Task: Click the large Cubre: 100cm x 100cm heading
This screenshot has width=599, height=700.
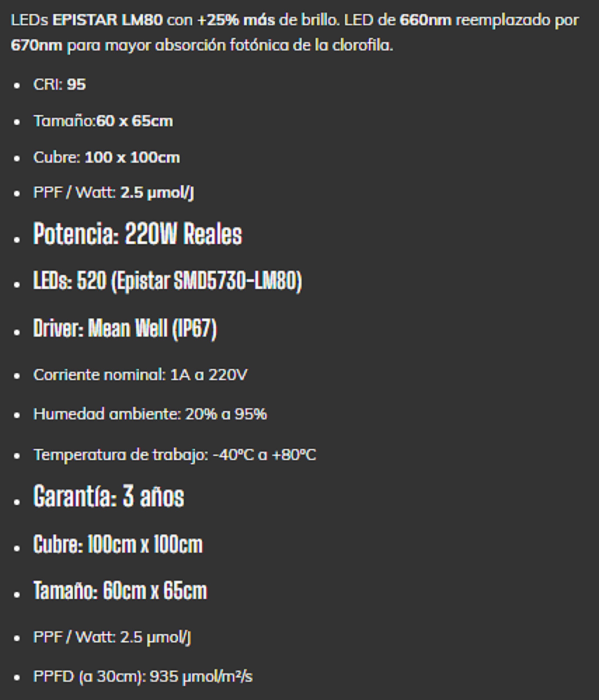Action: tap(118, 544)
